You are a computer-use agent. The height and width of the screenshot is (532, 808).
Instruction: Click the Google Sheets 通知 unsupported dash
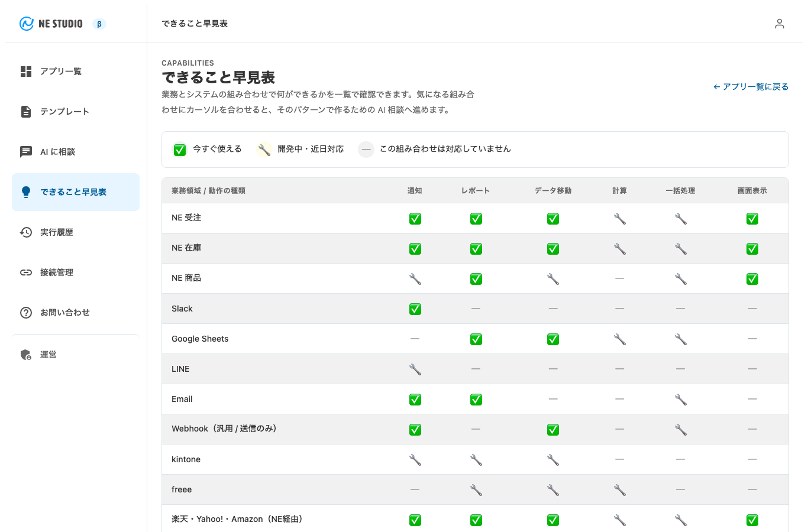click(x=415, y=339)
